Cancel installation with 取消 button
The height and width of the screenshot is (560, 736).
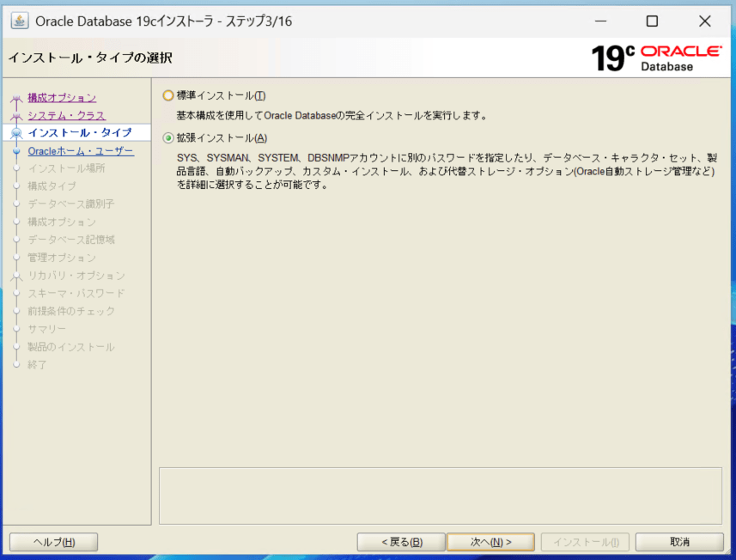click(679, 542)
